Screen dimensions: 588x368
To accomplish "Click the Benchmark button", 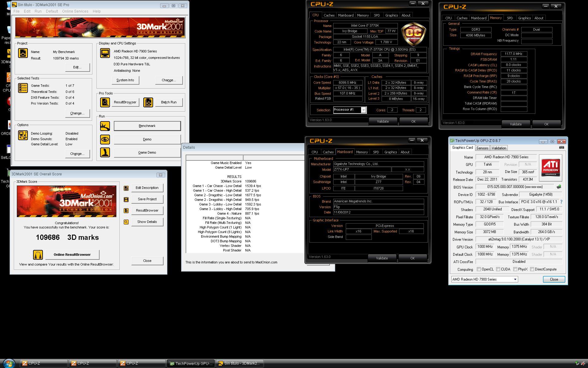I will 147,126.
